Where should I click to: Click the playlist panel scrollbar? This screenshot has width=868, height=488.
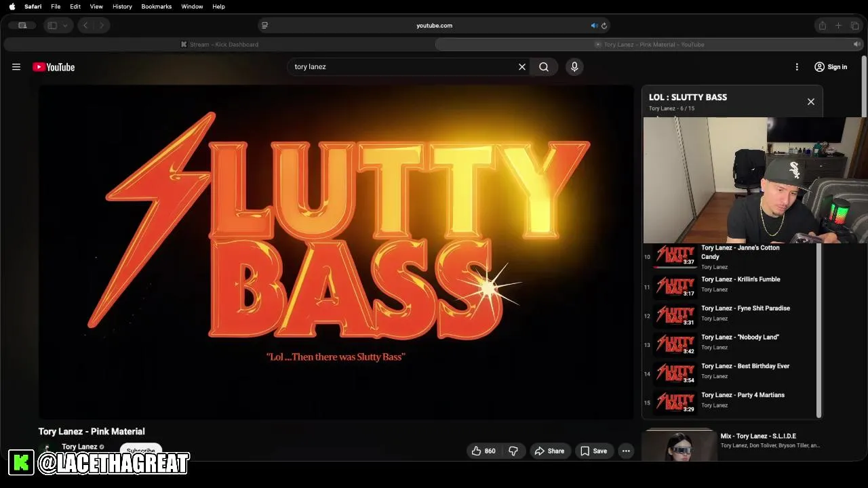click(x=820, y=332)
